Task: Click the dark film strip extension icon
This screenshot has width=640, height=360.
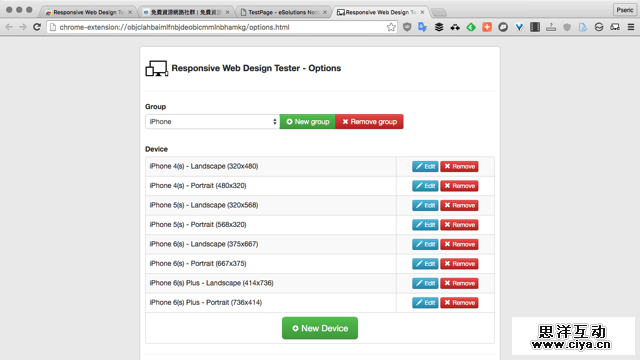Action: point(535,27)
